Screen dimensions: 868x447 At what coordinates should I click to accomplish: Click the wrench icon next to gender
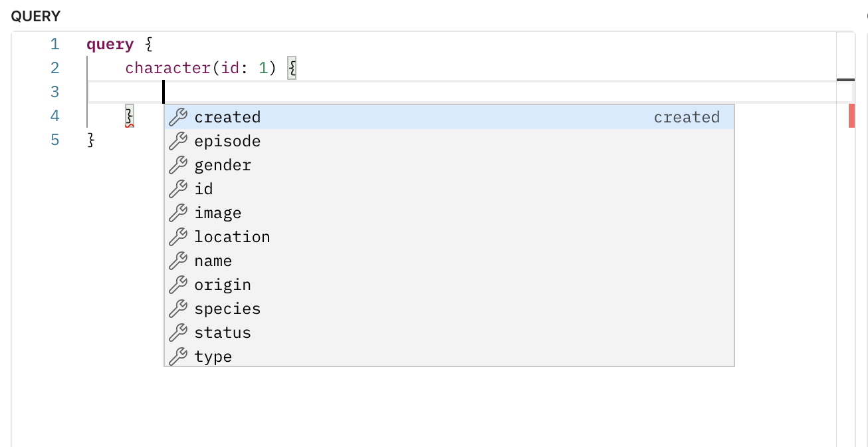tap(177, 166)
